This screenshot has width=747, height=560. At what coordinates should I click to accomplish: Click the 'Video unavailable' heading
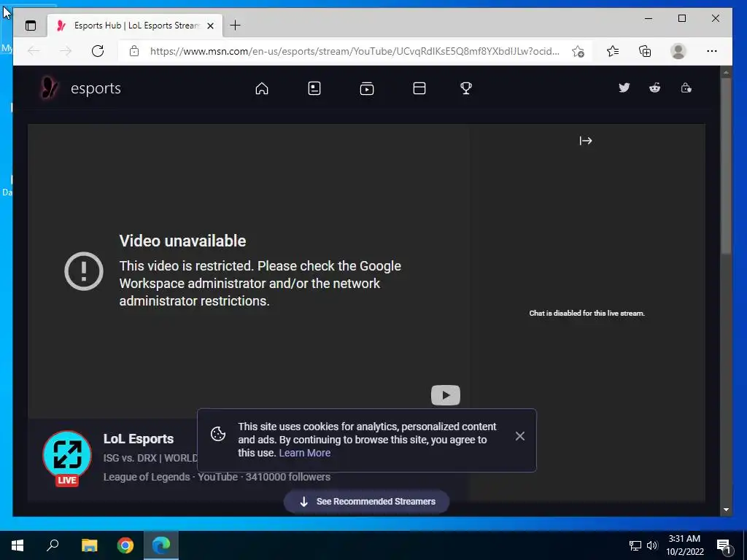182,241
